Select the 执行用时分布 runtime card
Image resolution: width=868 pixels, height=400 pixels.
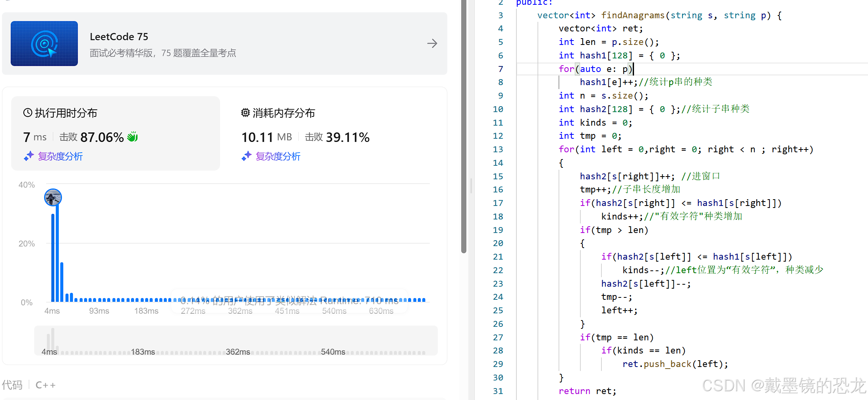pyautogui.click(x=116, y=133)
